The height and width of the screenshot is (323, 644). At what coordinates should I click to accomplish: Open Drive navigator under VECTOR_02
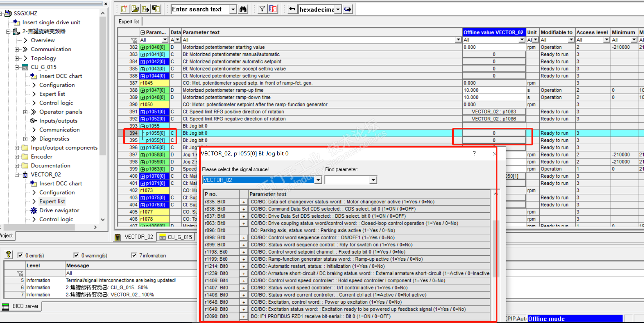coord(59,210)
